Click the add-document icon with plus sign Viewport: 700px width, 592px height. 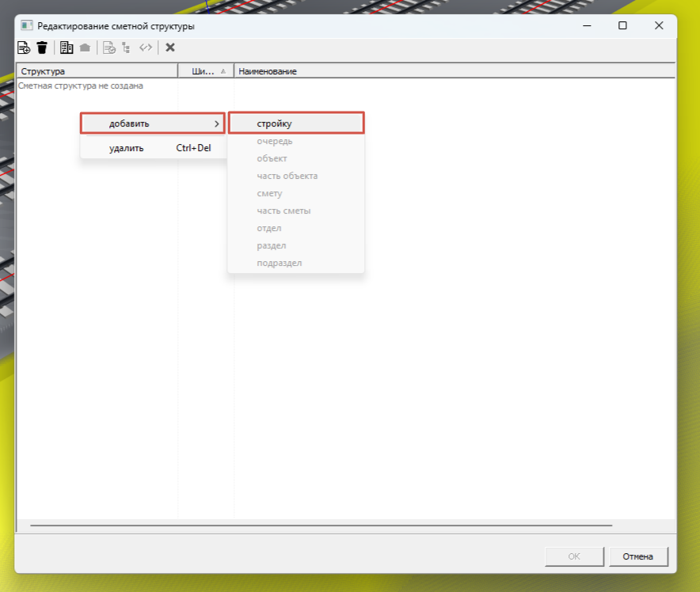point(24,47)
